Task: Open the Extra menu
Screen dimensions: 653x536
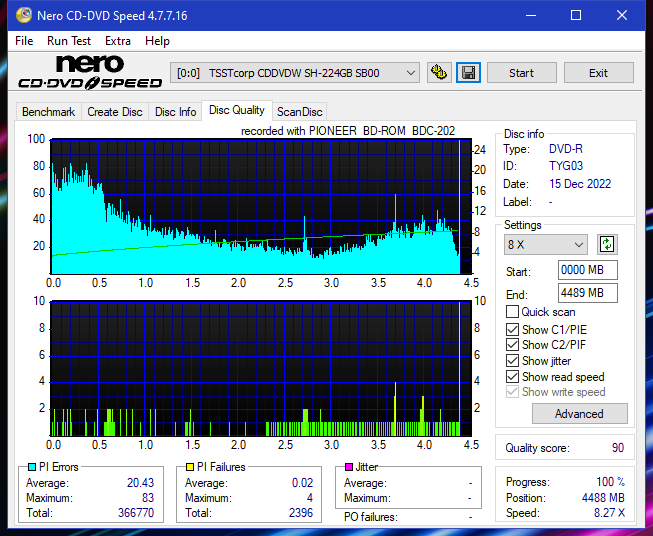Action: [118, 41]
